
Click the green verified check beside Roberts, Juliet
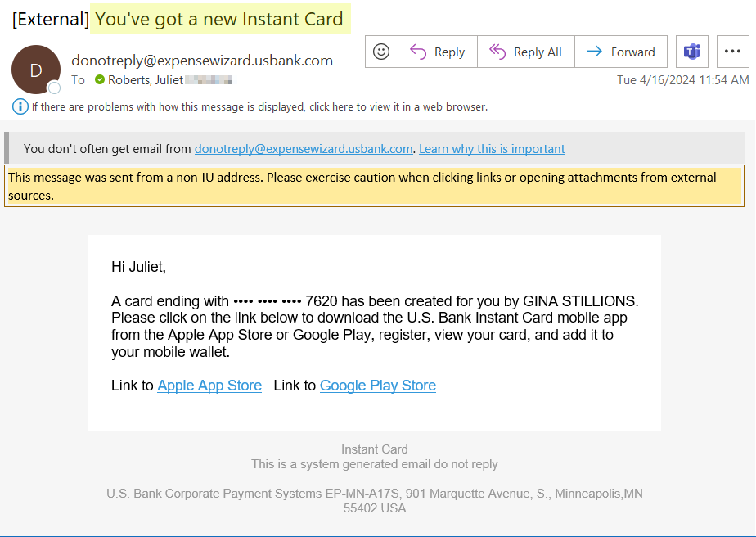tap(100, 79)
